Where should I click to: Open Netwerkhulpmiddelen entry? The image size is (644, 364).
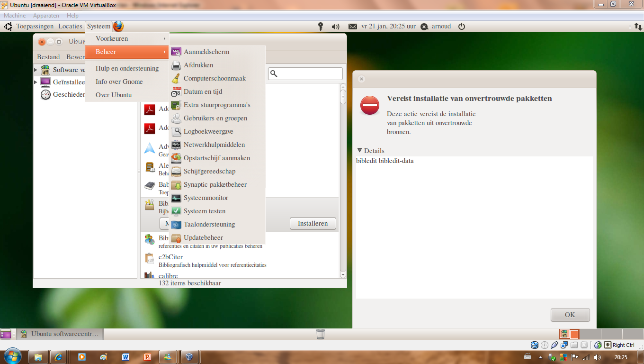(214, 145)
